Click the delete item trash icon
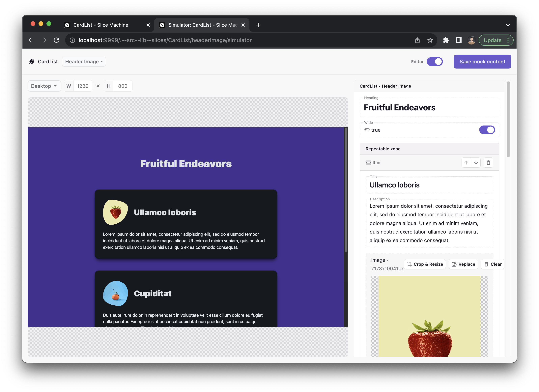The image size is (539, 392). coord(488,162)
